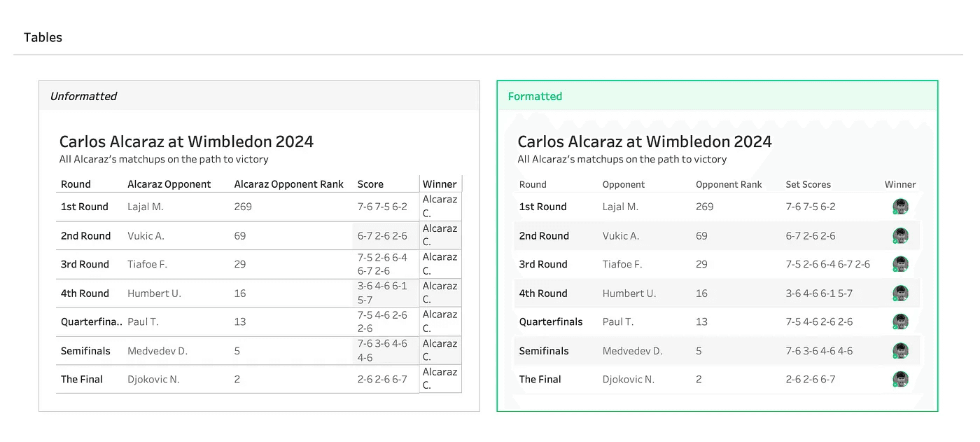Select the green Formatted panel header
The height and width of the screenshot is (442, 980).
[x=717, y=96]
